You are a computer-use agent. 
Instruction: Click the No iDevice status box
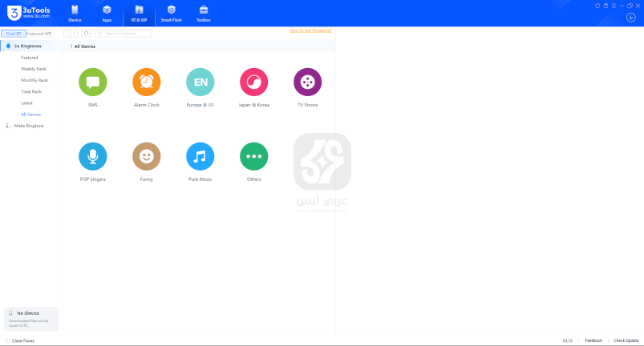(x=31, y=319)
